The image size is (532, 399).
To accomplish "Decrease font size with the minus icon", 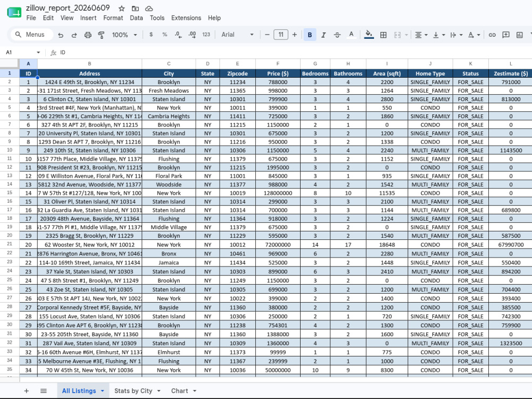I will (x=267, y=35).
